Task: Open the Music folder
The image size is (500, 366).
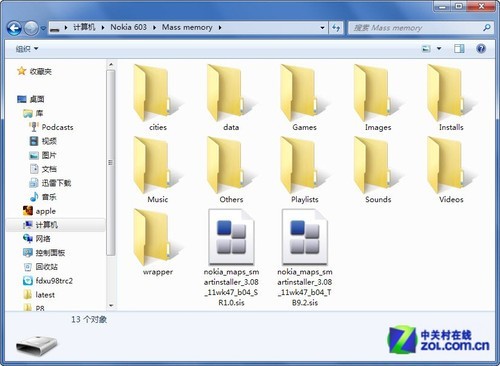Action: pos(158,170)
